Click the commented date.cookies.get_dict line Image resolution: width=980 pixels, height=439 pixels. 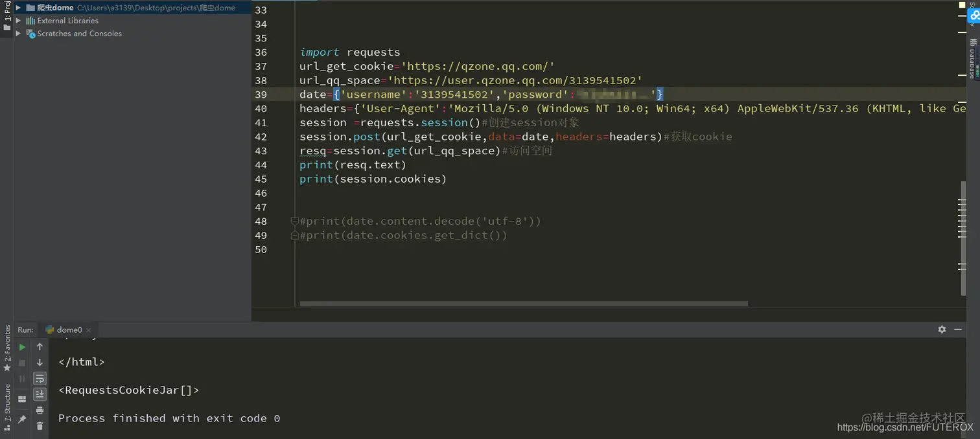pos(403,236)
